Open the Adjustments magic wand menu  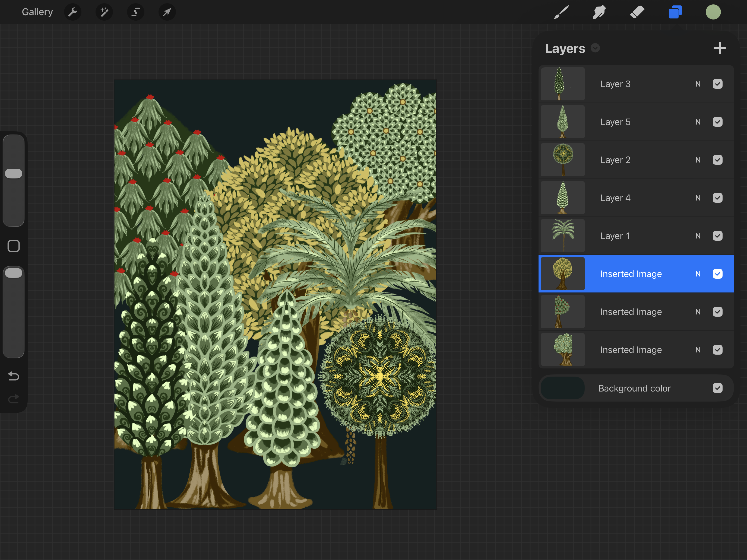[x=104, y=12]
